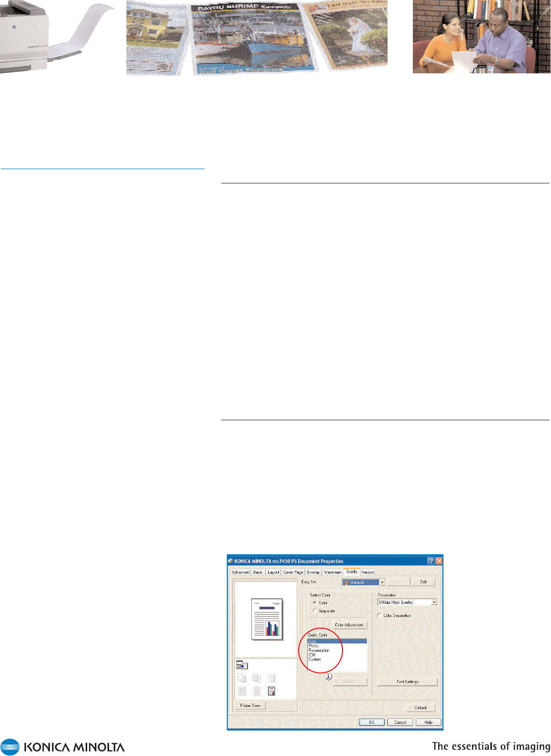Select the Color radio button
This screenshot has height=756, width=551.
[x=315, y=602]
